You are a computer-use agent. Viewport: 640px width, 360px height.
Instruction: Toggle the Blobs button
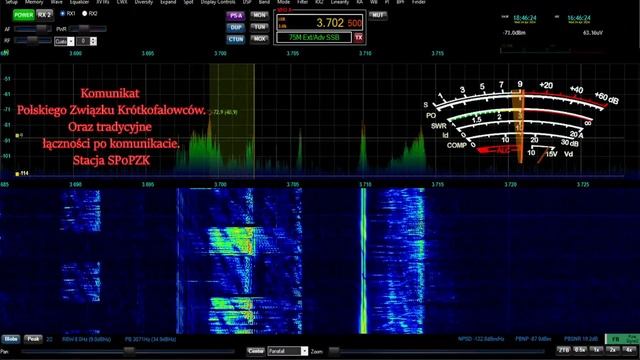click(11, 339)
